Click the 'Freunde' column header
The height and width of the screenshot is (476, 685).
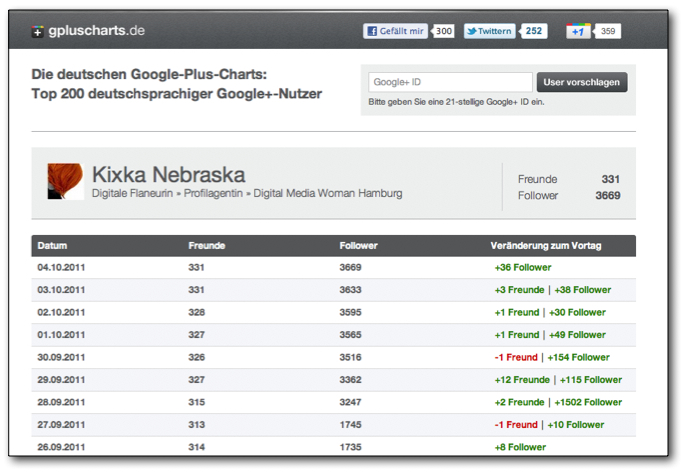(x=206, y=246)
